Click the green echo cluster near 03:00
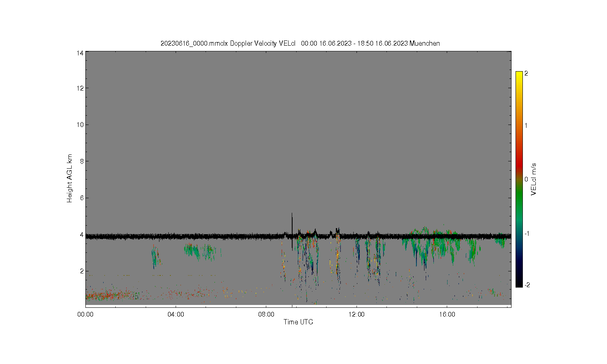 tap(155, 257)
